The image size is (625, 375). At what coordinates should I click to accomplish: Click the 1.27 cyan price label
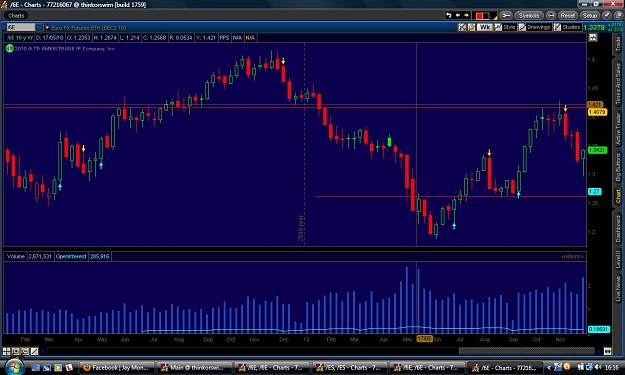coord(594,192)
